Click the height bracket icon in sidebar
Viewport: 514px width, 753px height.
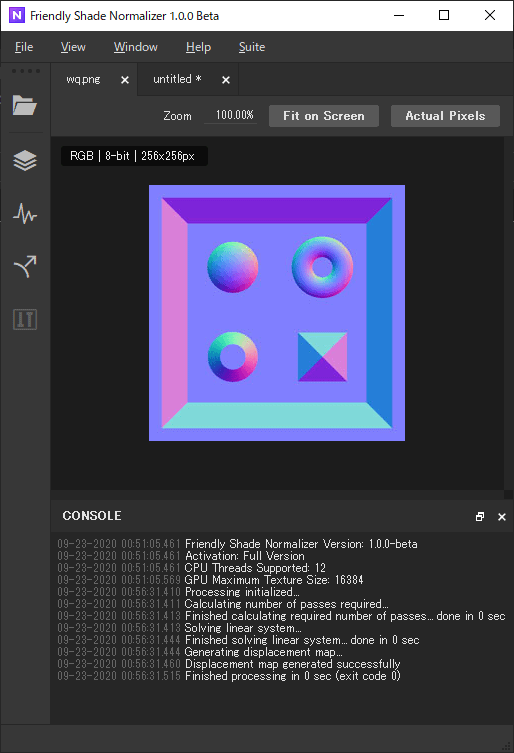[25, 319]
